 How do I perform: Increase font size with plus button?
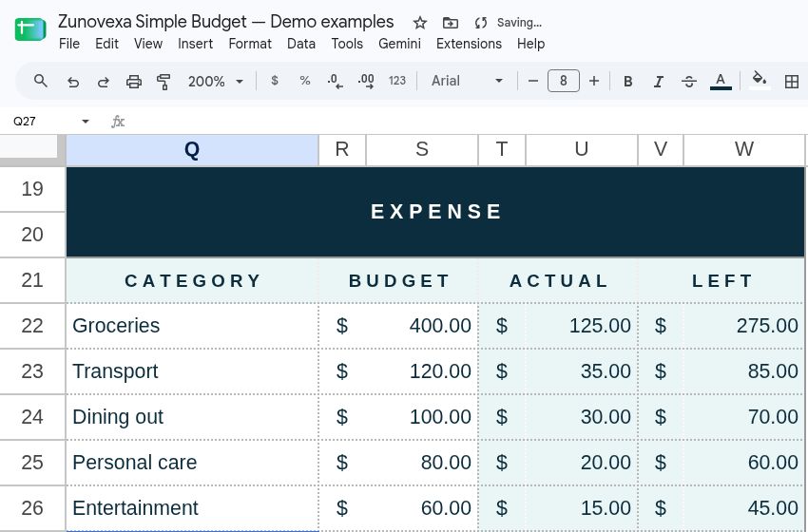594,81
